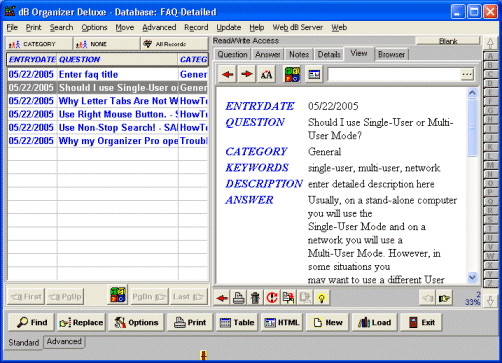This screenshot has width=502, height=363.
Task: Click the View pane scroll up arrow
Action: [472, 93]
